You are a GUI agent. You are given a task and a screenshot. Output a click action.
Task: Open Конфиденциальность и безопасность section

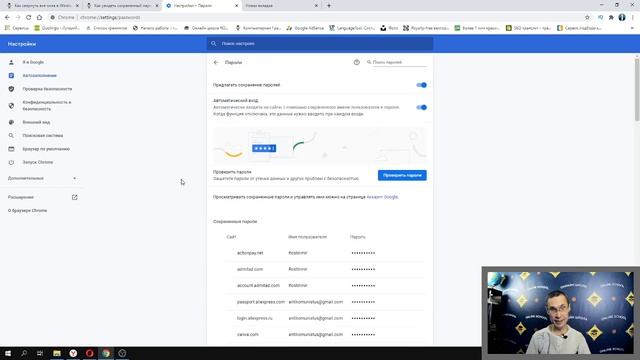47,105
